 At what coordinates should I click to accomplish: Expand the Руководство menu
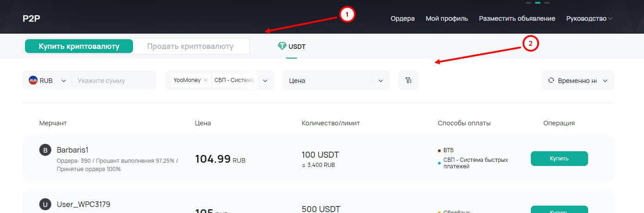[x=589, y=18]
